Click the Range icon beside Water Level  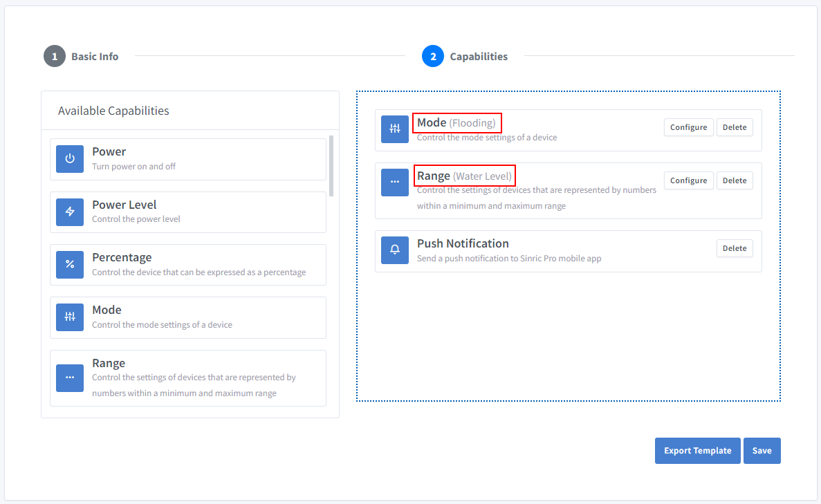394,182
